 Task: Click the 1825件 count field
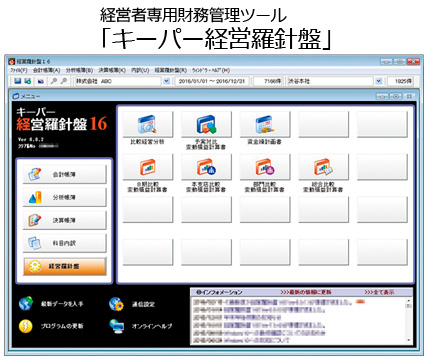[x=400, y=81]
